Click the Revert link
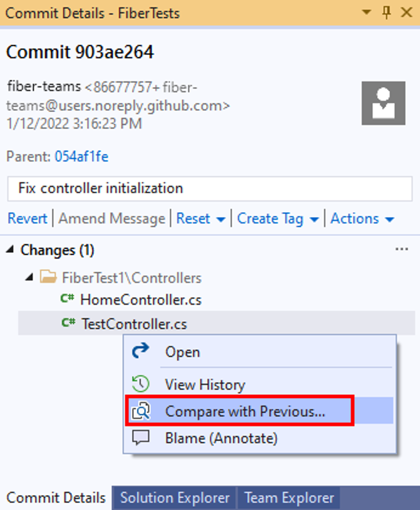Image resolution: width=420 pixels, height=510 pixels. pyautogui.click(x=28, y=218)
